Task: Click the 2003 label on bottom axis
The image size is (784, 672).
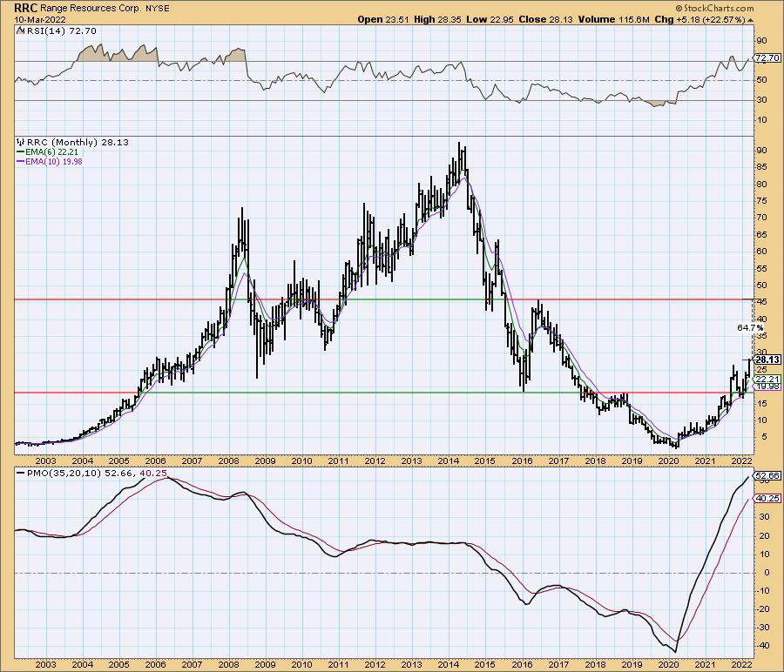Action: coord(45,664)
